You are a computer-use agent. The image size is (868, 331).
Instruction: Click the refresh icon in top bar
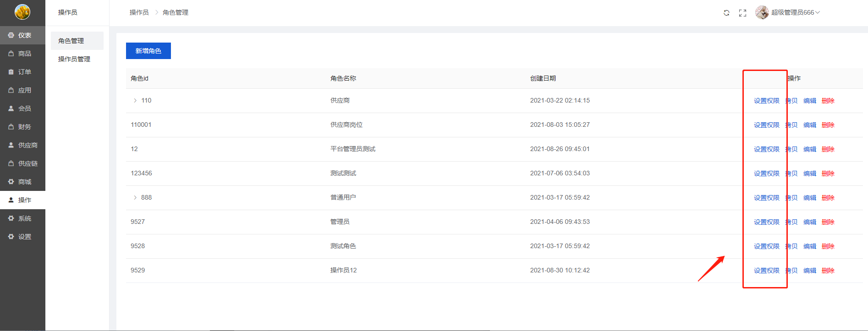click(726, 13)
